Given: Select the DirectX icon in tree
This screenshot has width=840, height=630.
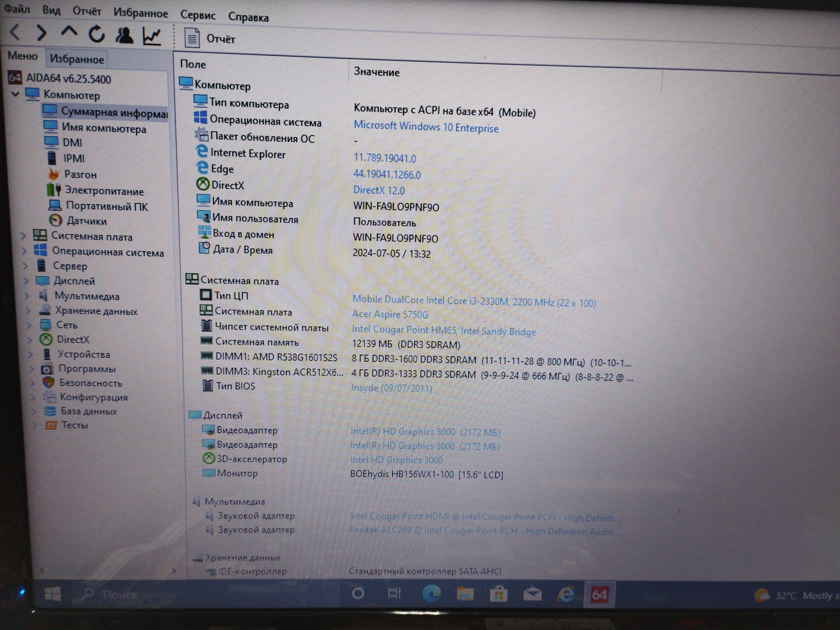Looking at the screenshot, I should click(x=45, y=339).
